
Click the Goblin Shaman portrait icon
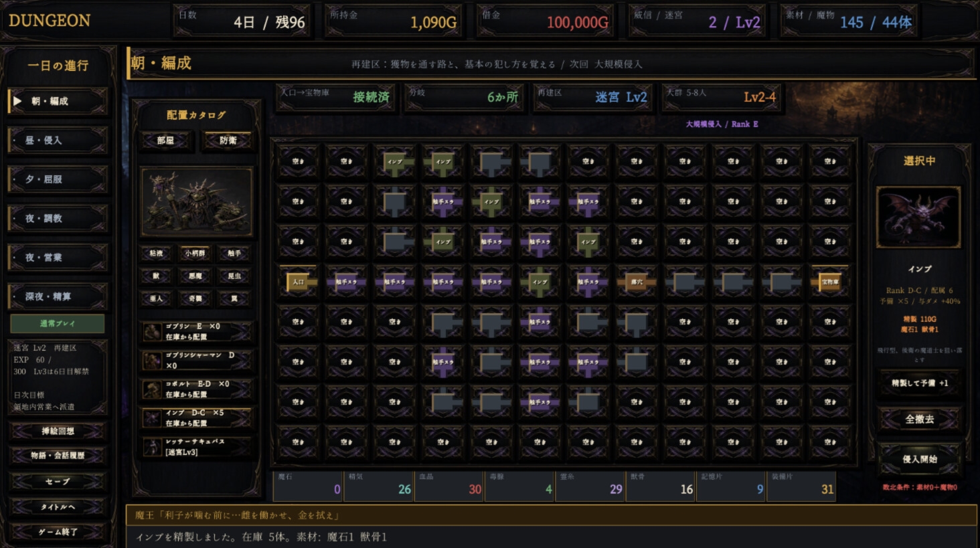(152, 360)
